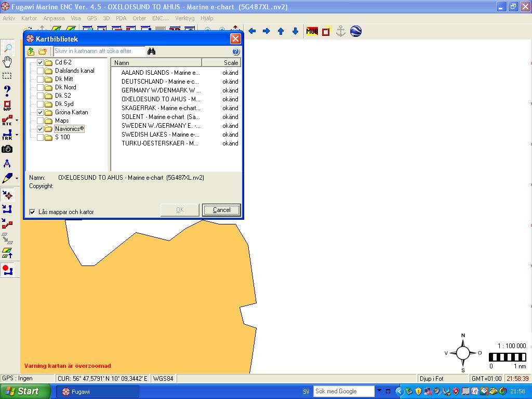
Task: Open RTE tool dropdown arrow
Action: point(17,120)
